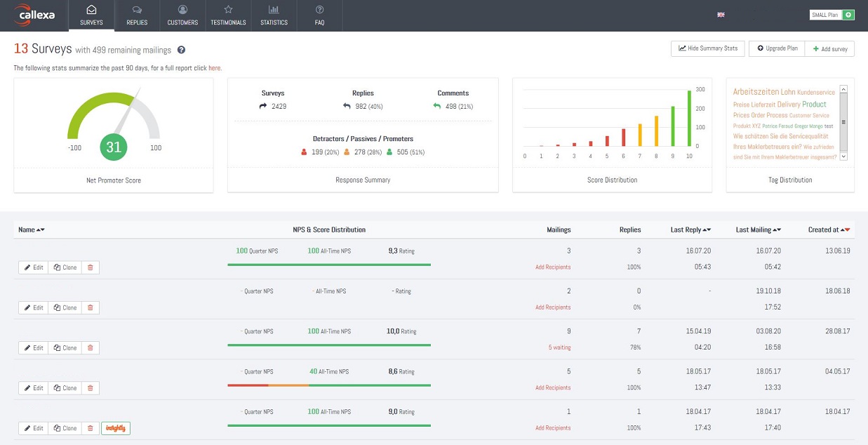Screen dimensions: 868x445
Task: Click the tag cloud scrollbar up arrow
Action: click(x=843, y=89)
